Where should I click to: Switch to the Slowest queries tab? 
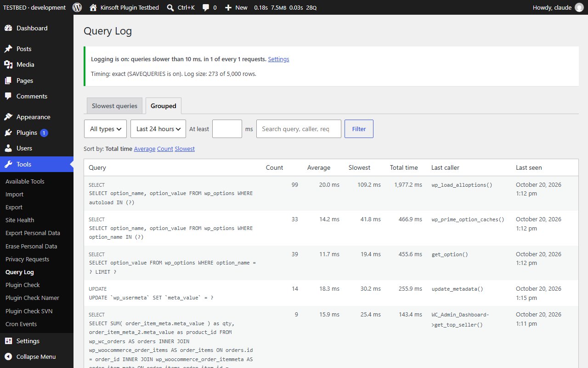coord(114,106)
